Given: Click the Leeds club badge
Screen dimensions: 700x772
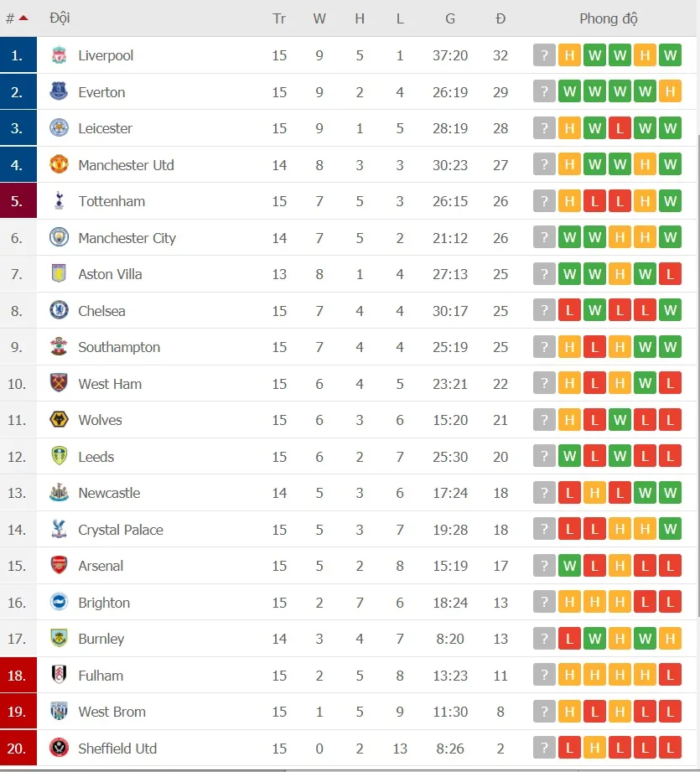Looking at the screenshot, I should coord(59,457).
